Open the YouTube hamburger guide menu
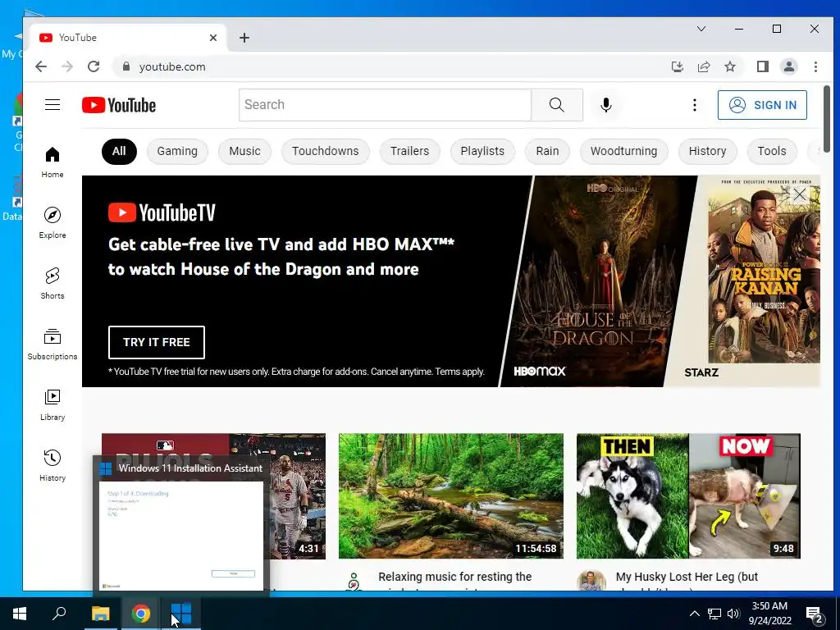Image resolution: width=840 pixels, height=630 pixels. (x=52, y=104)
